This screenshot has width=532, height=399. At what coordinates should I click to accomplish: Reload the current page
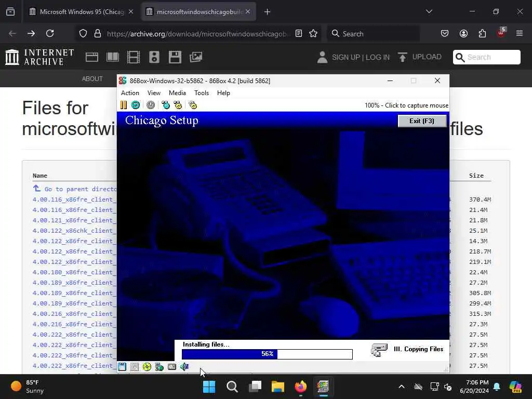50,33
